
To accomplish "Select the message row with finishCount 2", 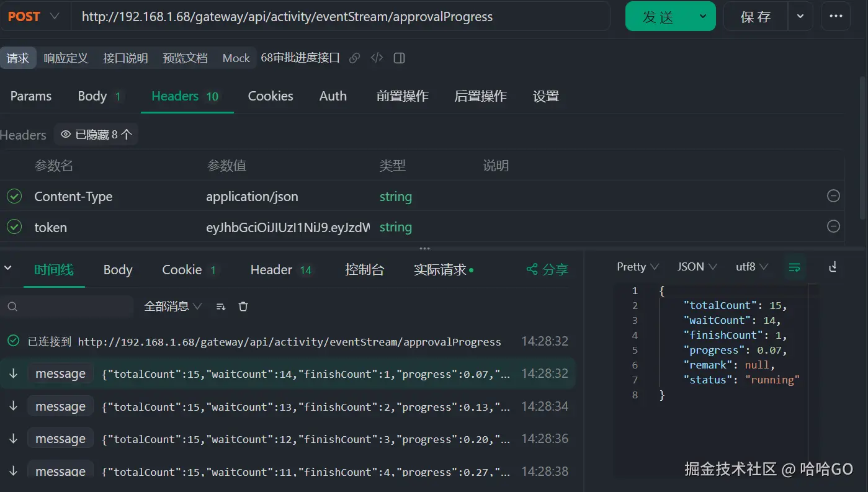I will 287,406.
